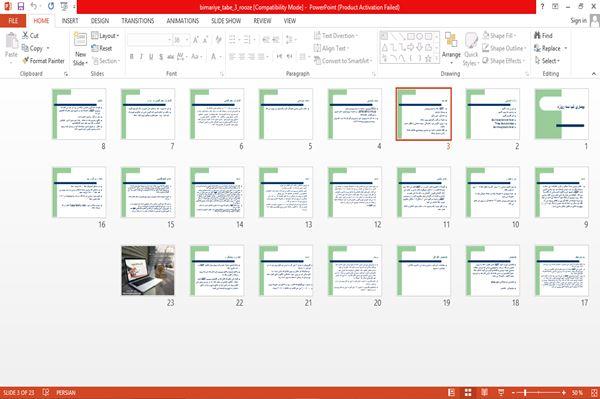Click the Redo/Repeat icon in title bar
Viewport: 600px width, 399px height.
[x=51, y=6]
